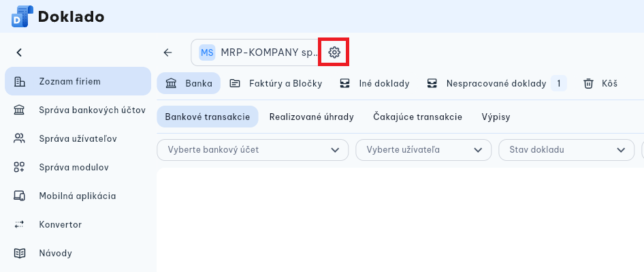This screenshot has height=272, width=644.
Task: Open Čakajúce transakcie subtab
Action: point(418,117)
